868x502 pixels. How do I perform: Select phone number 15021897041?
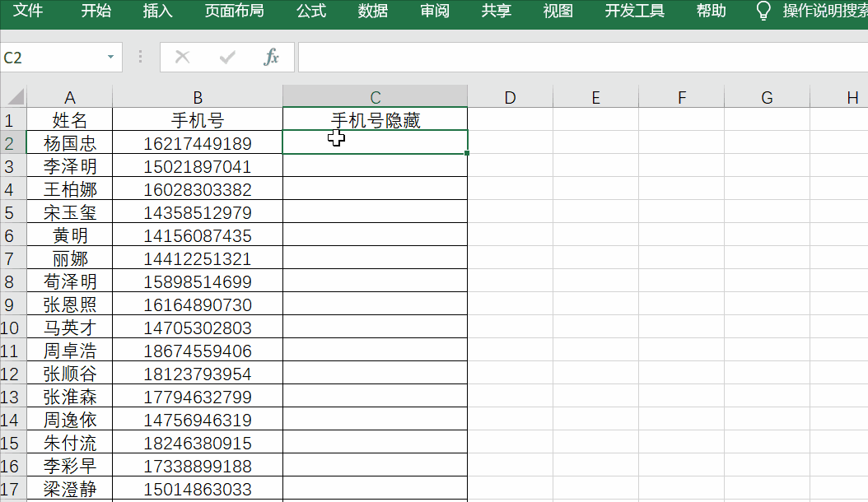198,166
